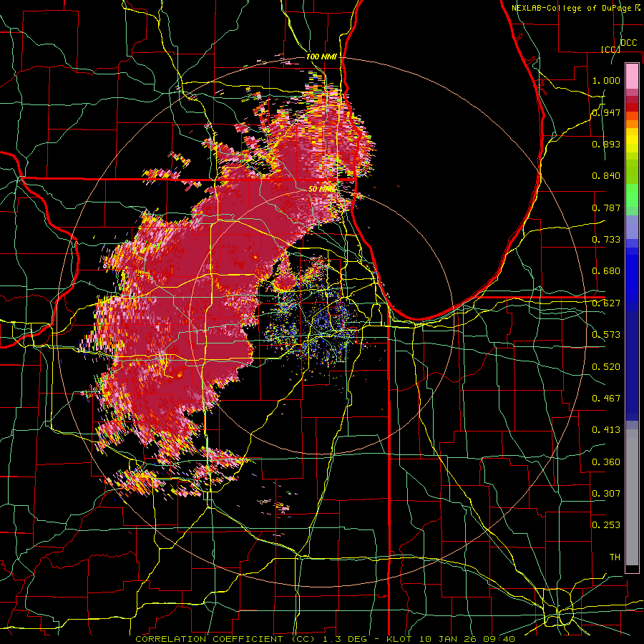Viewport: 644px width, 644px height.
Task: Click the 0.733 scale value
Action: point(606,240)
